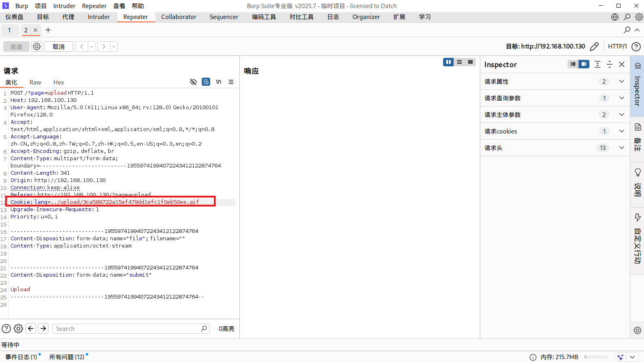
Task: Open 事件日志 (1) event log
Action: [21, 357]
